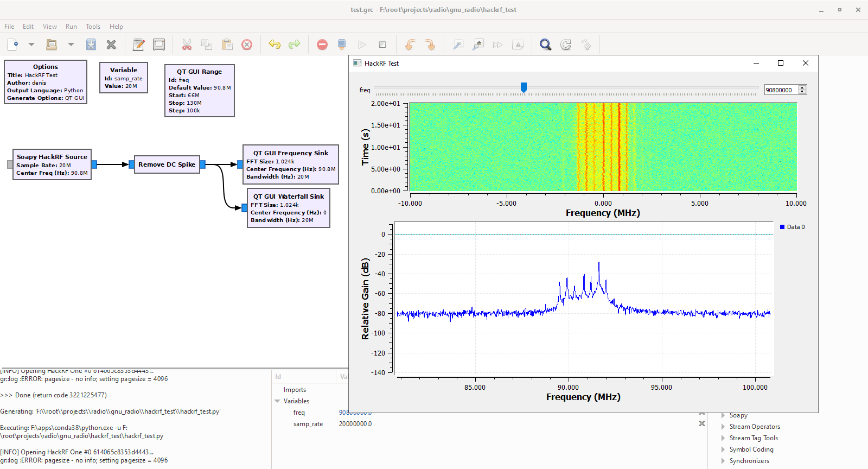
Task: Expand Symbol Coding block category
Action: [723, 449]
